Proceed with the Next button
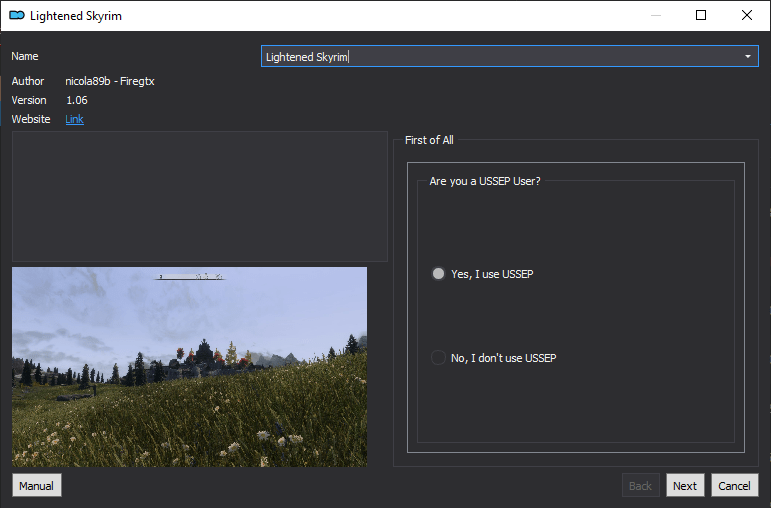The image size is (771, 508). (x=685, y=485)
